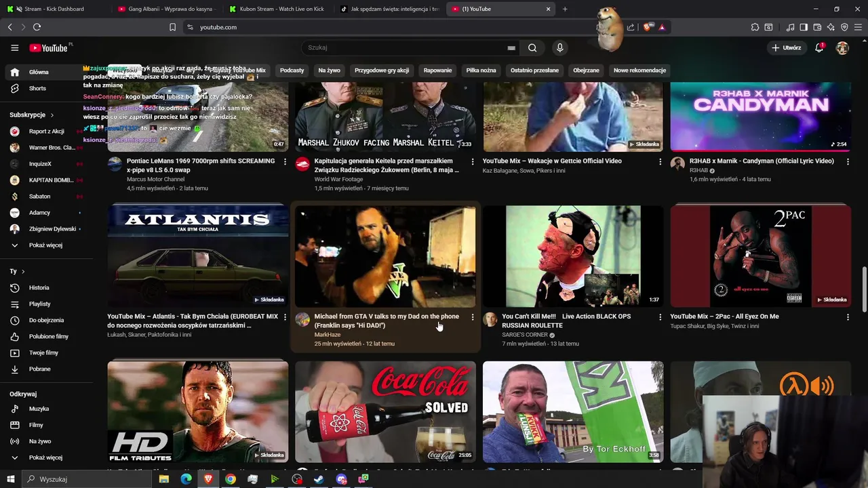Viewport: 868px width, 488px height.
Task: Open options menu for R3HAB x Marnik Candyman
Action: [848, 161]
